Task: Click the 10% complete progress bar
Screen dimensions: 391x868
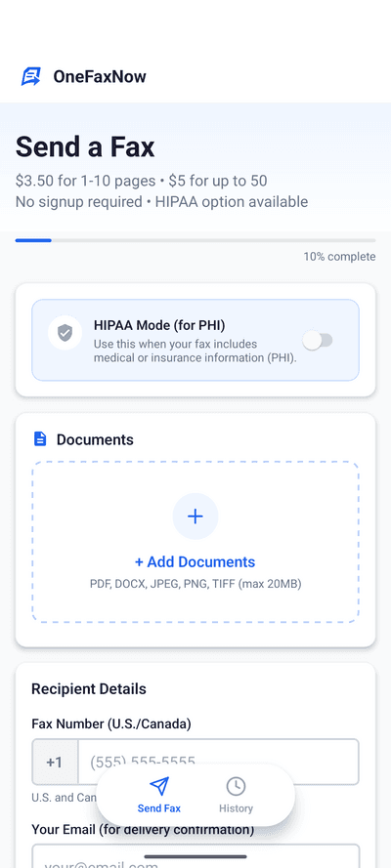Action: tap(195, 240)
